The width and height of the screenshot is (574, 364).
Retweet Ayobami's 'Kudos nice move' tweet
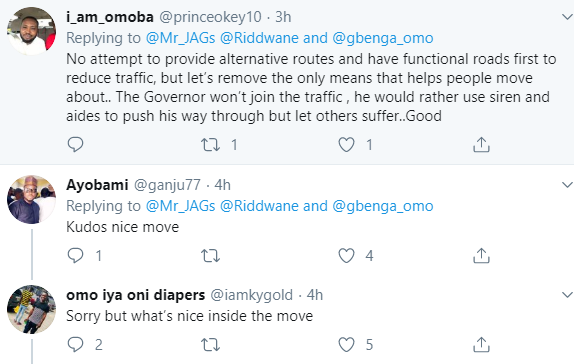pyautogui.click(x=210, y=255)
